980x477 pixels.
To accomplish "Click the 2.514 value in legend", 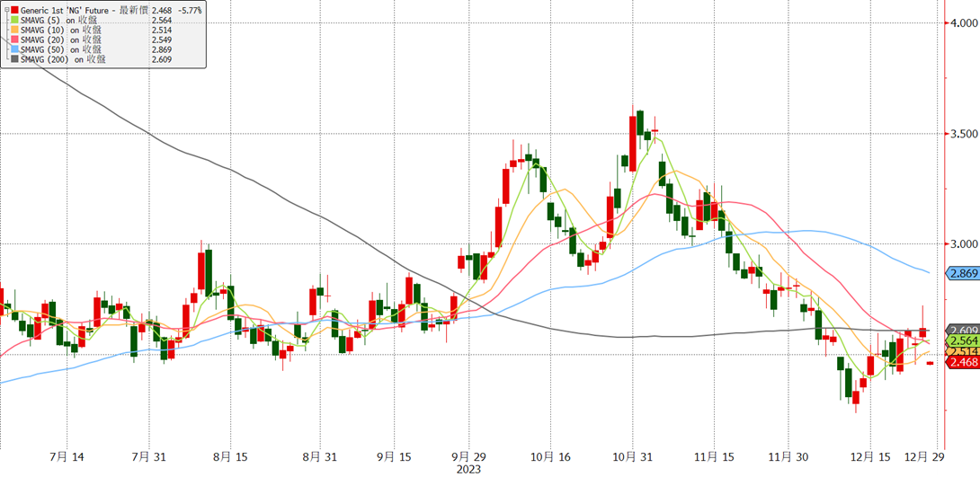I will tap(162, 30).
